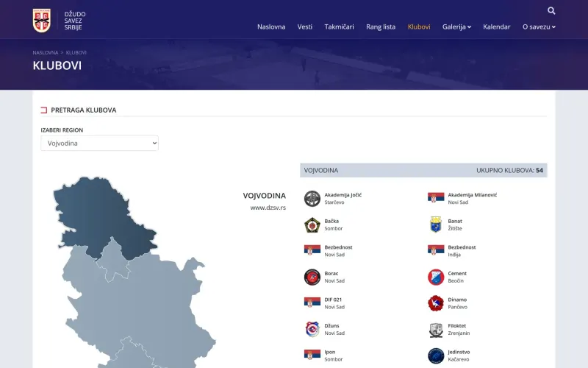
Task: Click the 'DIF 021' club name
Action: (333, 300)
